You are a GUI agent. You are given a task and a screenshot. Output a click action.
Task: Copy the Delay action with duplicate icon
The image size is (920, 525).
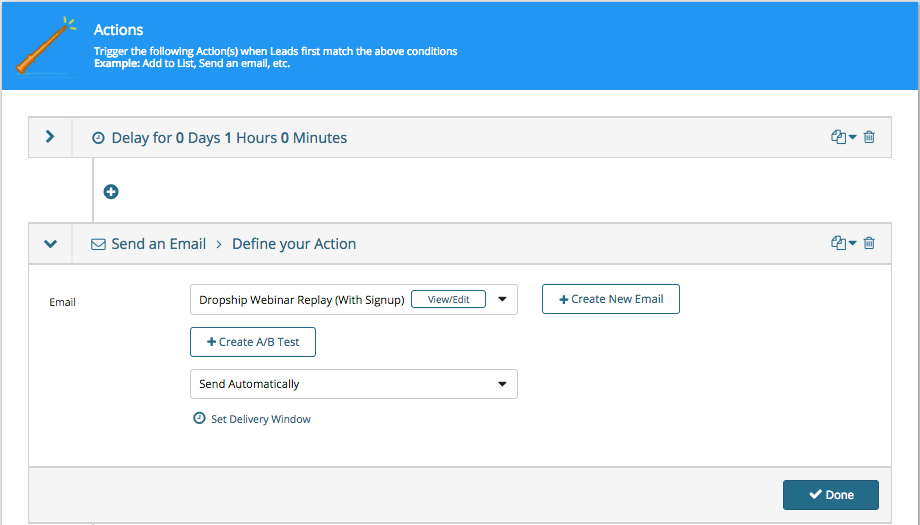(x=838, y=137)
